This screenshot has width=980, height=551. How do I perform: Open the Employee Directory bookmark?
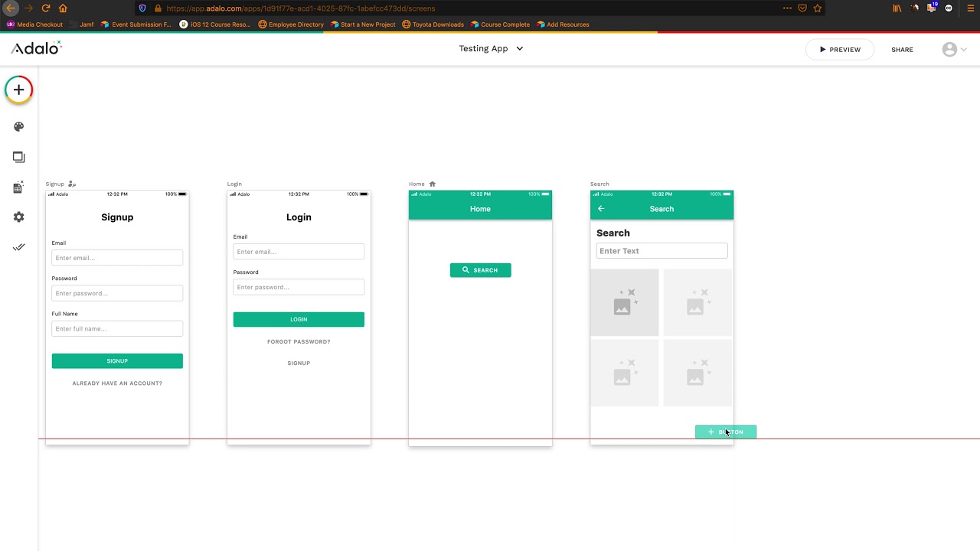coord(291,24)
